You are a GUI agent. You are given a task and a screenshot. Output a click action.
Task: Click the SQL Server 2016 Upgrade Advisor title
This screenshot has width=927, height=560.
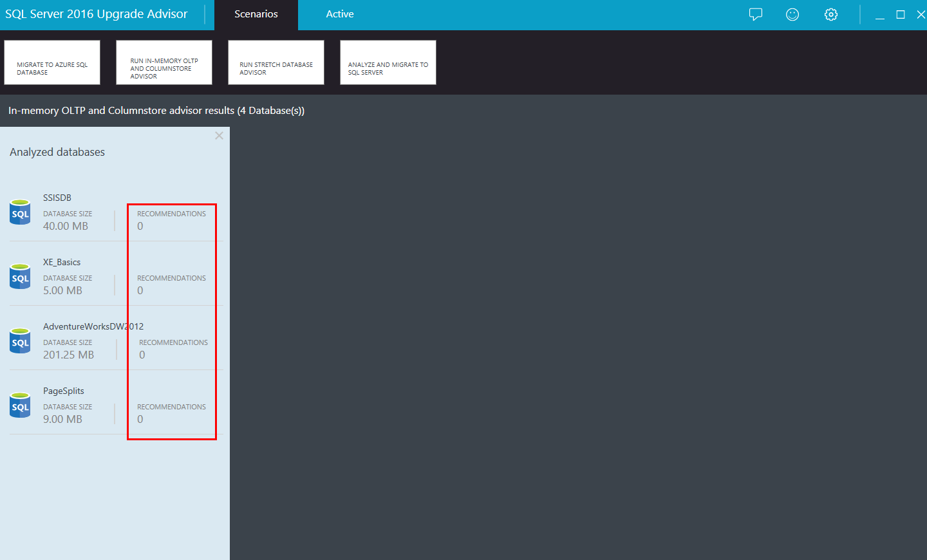[x=97, y=14]
